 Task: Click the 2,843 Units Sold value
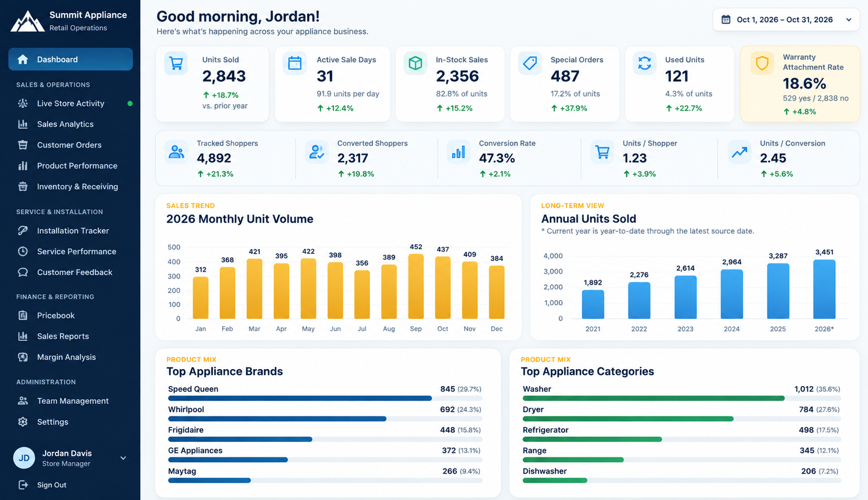224,76
